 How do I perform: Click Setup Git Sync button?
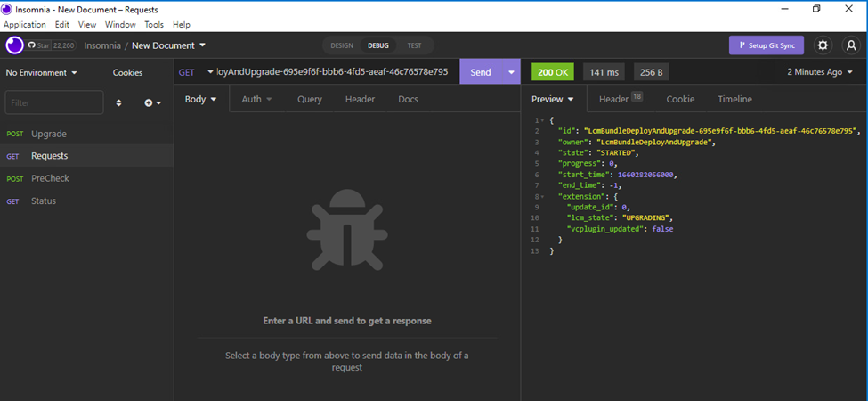(x=767, y=45)
